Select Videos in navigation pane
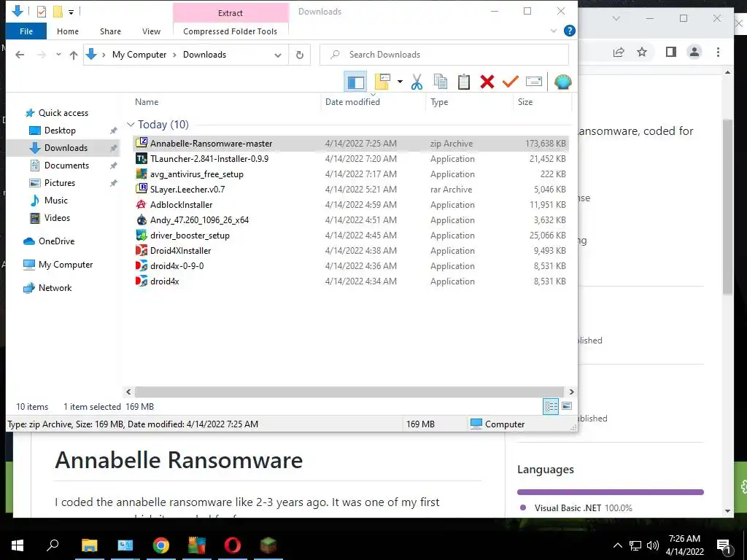This screenshot has width=747, height=560. (x=57, y=218)
